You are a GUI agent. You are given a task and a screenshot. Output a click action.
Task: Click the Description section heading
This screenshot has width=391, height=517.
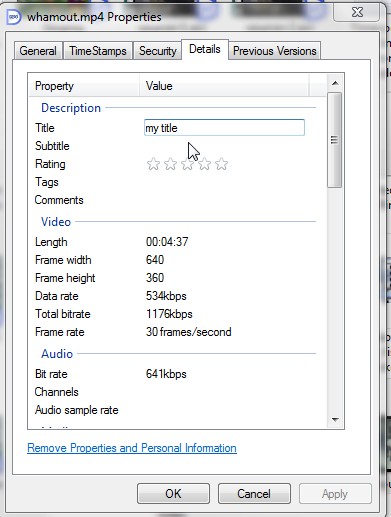[71, 108]
